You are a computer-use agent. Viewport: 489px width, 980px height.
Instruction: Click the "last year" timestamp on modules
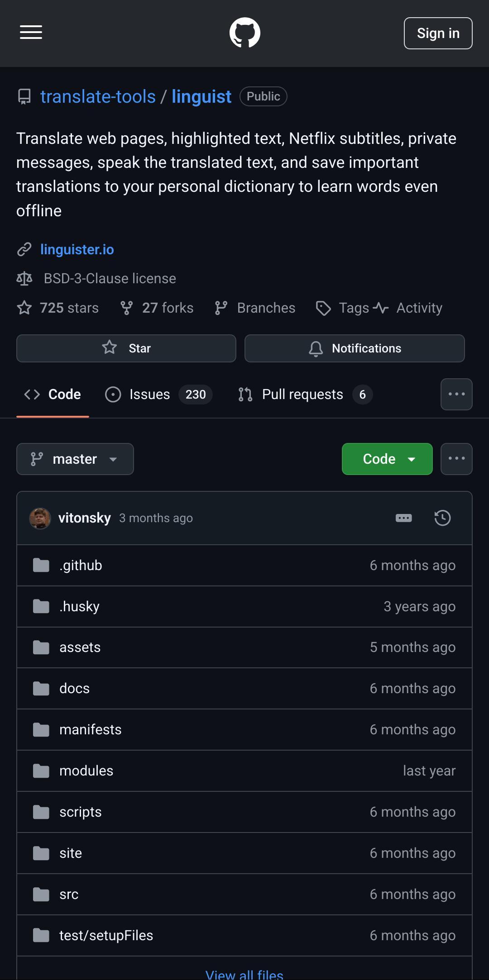point(429,771)
